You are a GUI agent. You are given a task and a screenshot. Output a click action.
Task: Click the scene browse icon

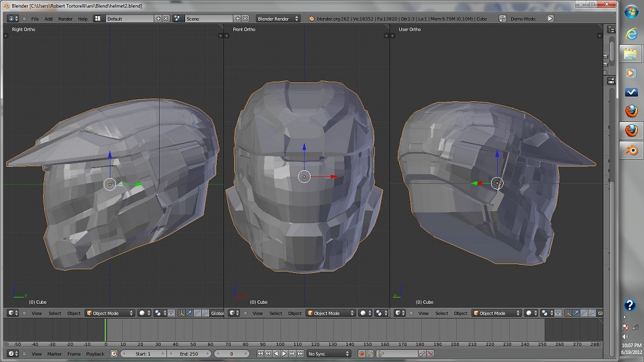tap(177, 19)
